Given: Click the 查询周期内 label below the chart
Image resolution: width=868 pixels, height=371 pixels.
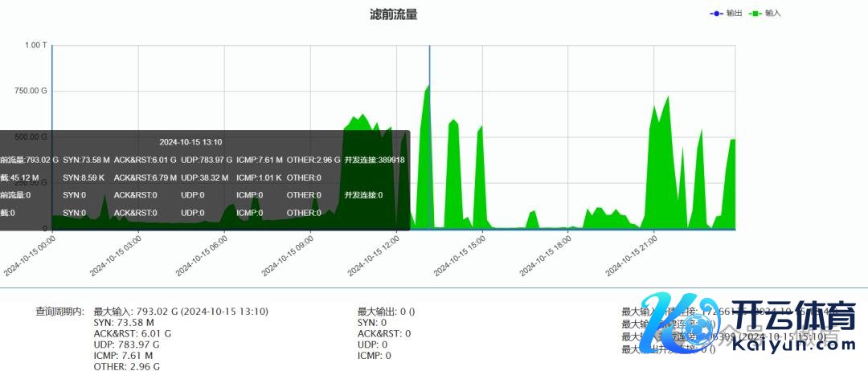Looking at the screenshot, I should (x=59, y=311).
